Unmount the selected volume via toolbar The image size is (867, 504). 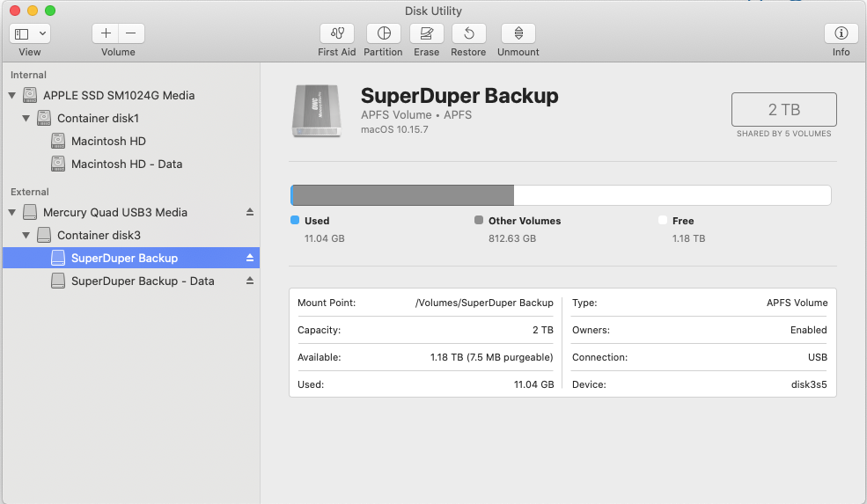(x=518, y=33)
